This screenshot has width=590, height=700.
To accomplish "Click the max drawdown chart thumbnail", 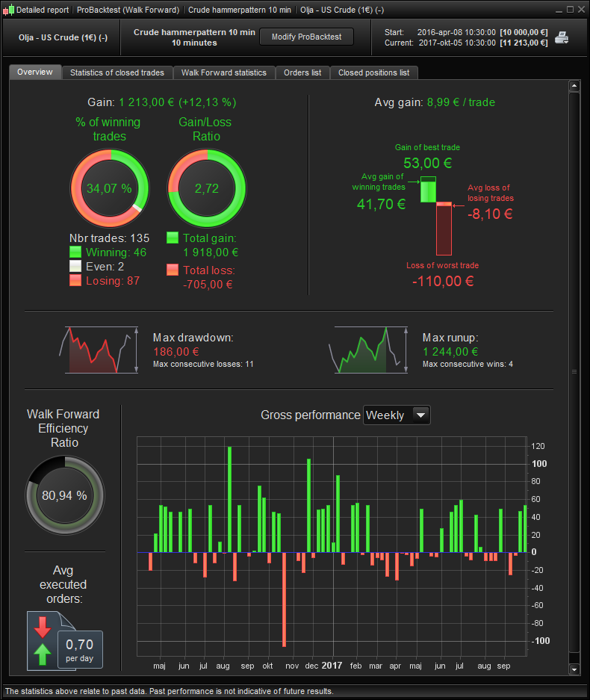I will tap(99, 350).
